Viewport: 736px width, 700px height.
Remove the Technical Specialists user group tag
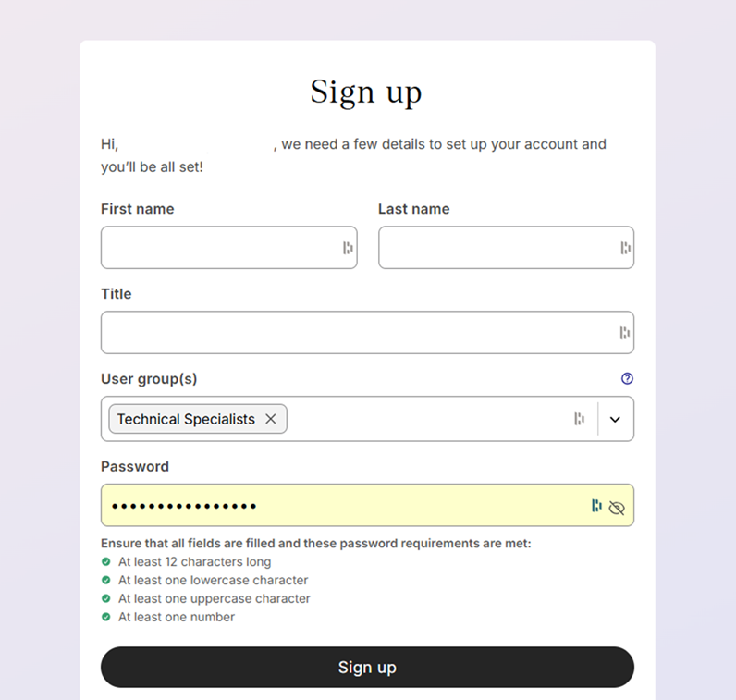(271, 419)
